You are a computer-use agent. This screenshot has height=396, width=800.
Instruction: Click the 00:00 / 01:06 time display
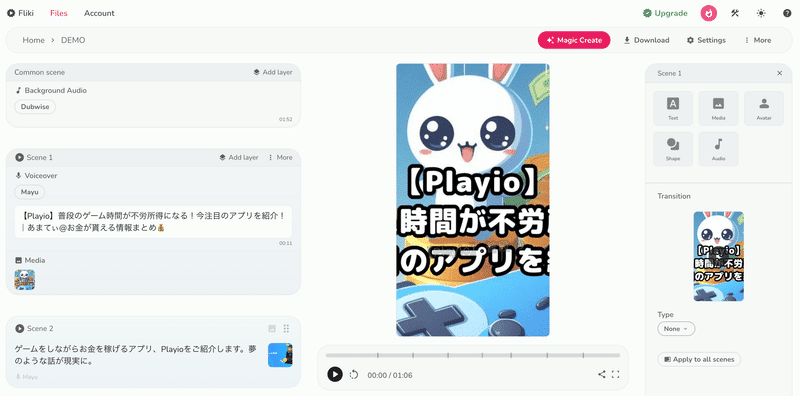point(390,375)
